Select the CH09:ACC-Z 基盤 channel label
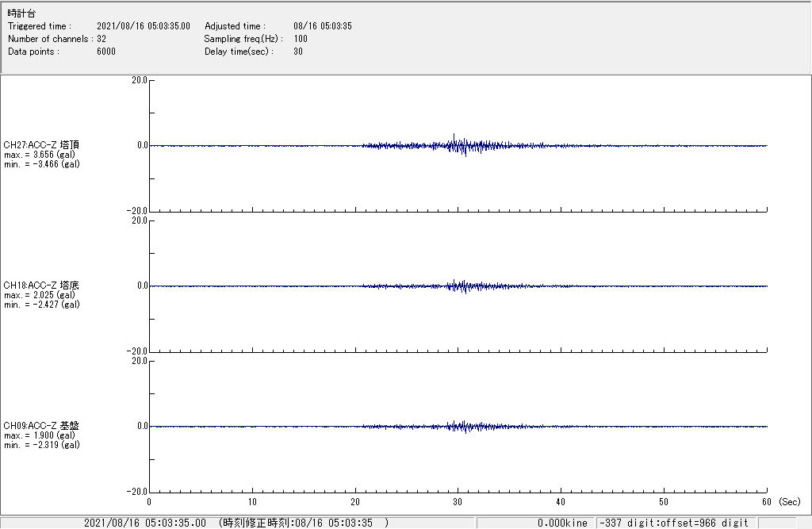812x529 pixels. click(41, 426)
